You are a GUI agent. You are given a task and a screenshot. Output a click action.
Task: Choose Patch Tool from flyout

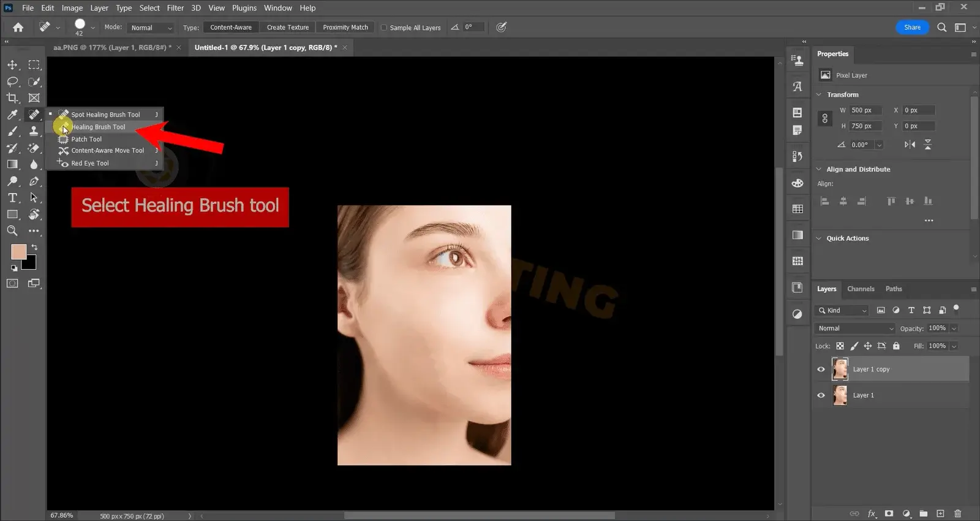point(86,139)
